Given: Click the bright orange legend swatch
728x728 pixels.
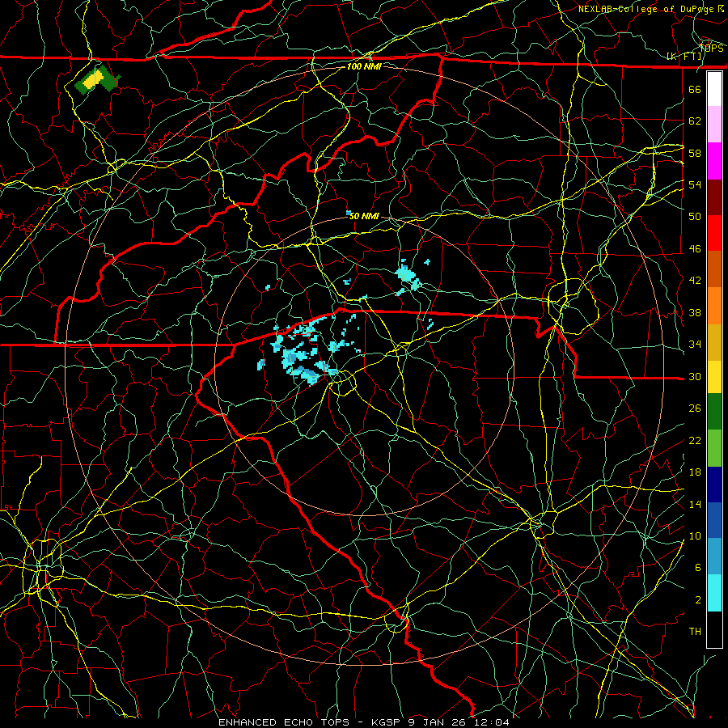Looking at the screenshot, I should (x=714, y=306).
